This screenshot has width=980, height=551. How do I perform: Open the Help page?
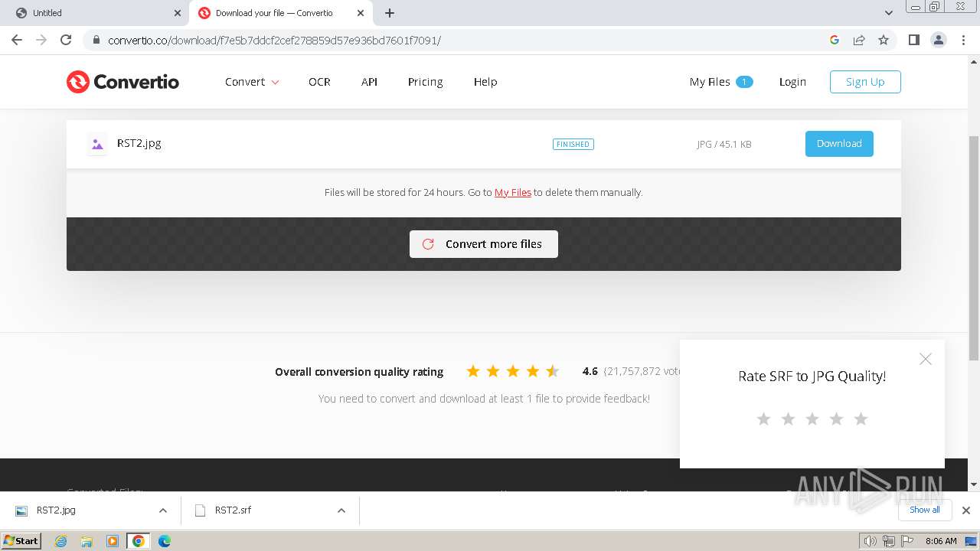485,82
